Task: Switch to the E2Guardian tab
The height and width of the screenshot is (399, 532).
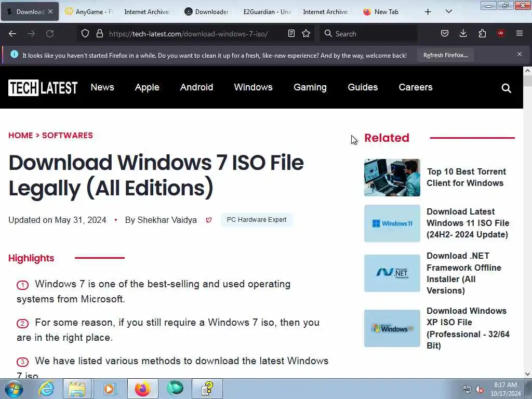Action: coord(267,12)
